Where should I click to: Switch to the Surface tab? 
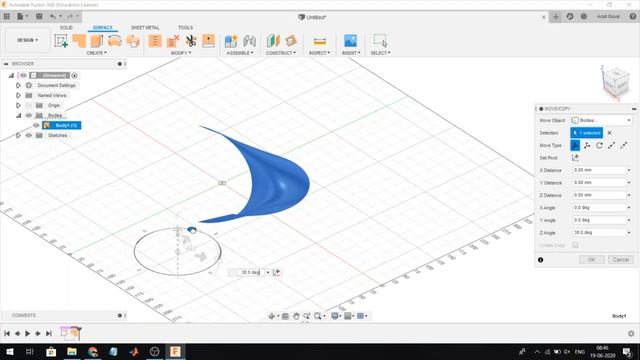(x=102, y=27)
